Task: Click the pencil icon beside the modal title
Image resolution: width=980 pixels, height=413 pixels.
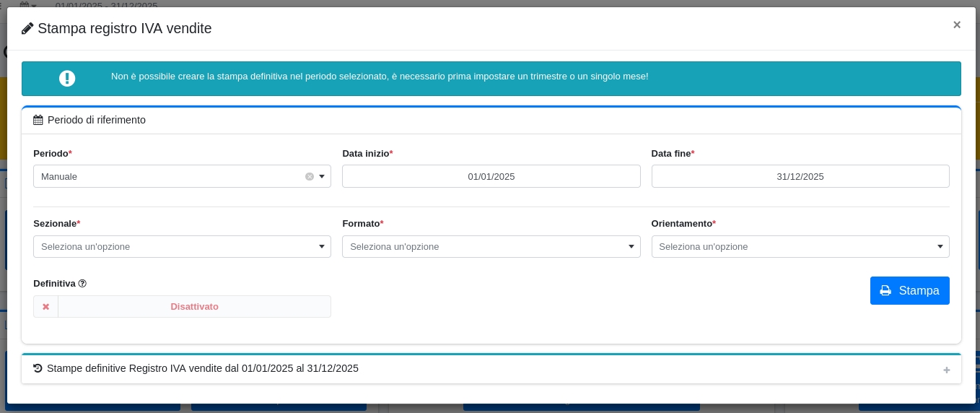Action: [27, 29]
